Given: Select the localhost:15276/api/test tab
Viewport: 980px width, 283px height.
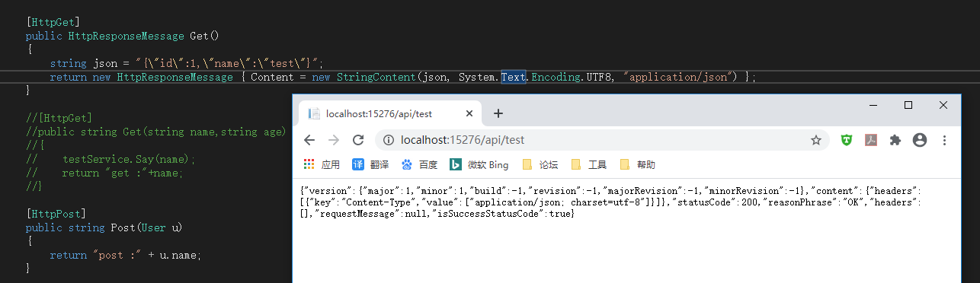Looking at the screenshot, I should point(390,113).
